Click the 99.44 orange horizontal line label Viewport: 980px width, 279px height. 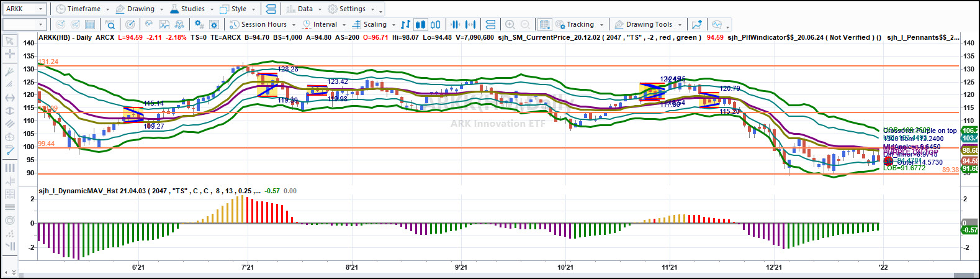[47, 144]
